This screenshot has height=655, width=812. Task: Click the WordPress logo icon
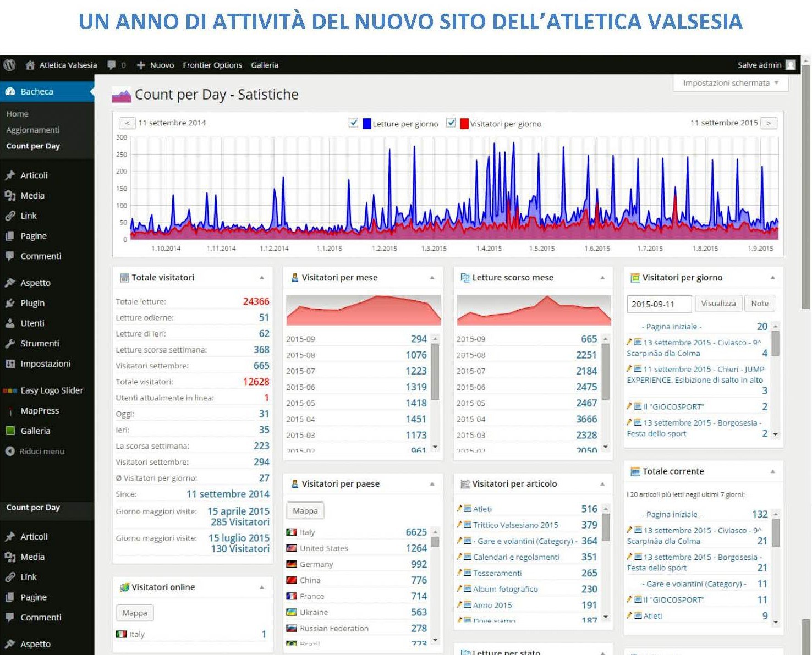tap(9, 65)
